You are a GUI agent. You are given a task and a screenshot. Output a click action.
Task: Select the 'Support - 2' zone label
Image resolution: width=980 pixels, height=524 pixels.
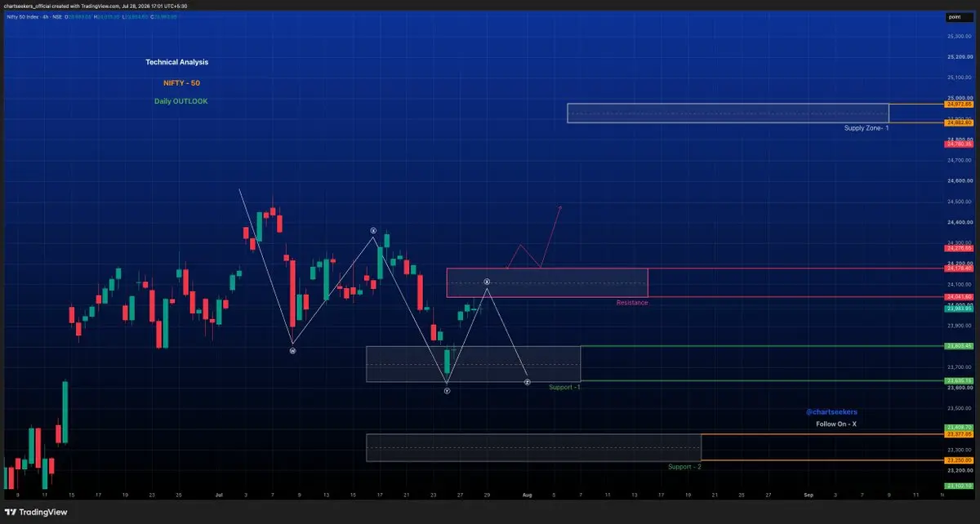coord(684,466)
